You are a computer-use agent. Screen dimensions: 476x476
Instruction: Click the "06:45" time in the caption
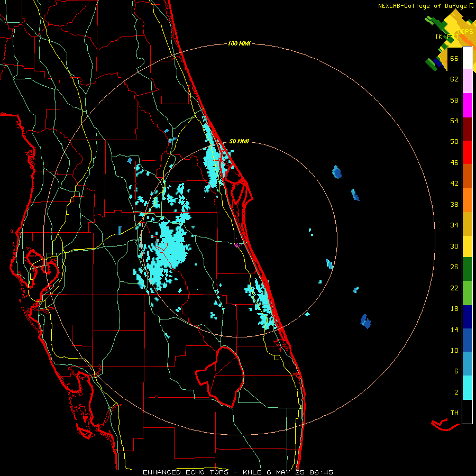tap(322, 472)
